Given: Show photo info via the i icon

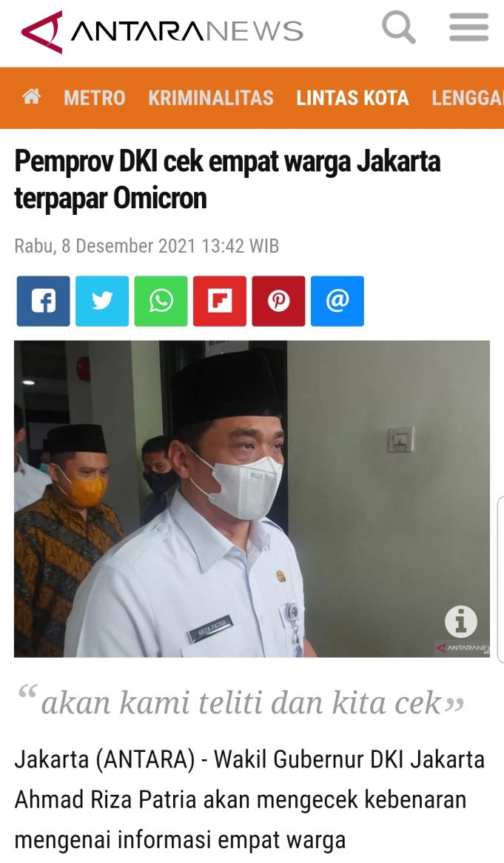Looking at the screenshot, I should coord(460,622).
